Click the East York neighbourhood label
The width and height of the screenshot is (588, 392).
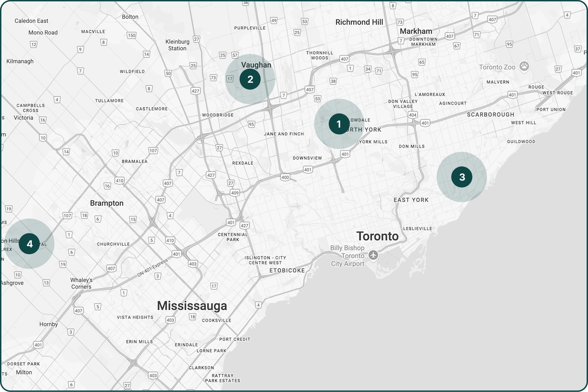click(411, 200)
